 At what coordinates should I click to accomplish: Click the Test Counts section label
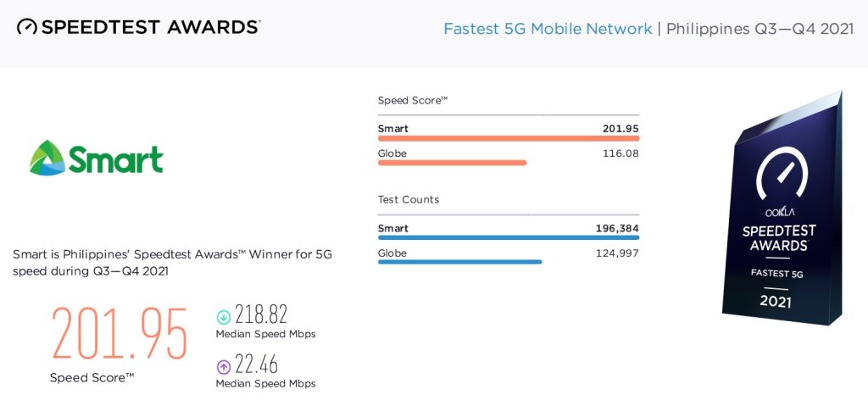[x=409, y=199]
